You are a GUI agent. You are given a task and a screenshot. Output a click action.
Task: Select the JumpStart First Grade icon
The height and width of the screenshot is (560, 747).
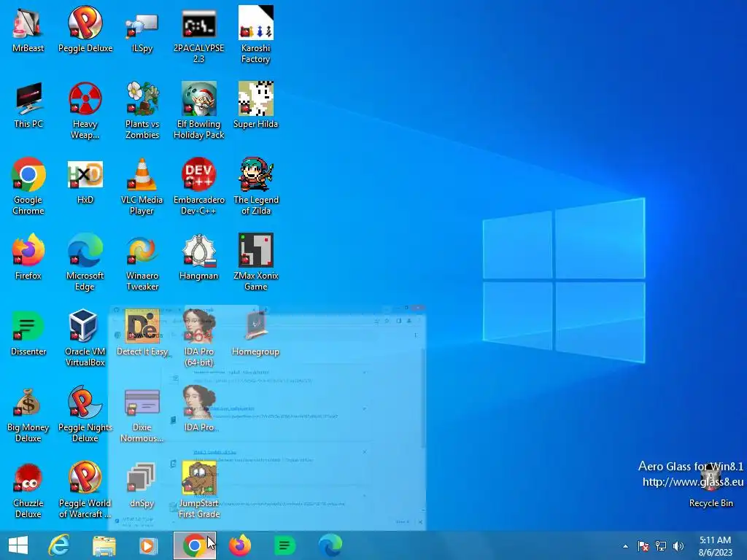198,489
